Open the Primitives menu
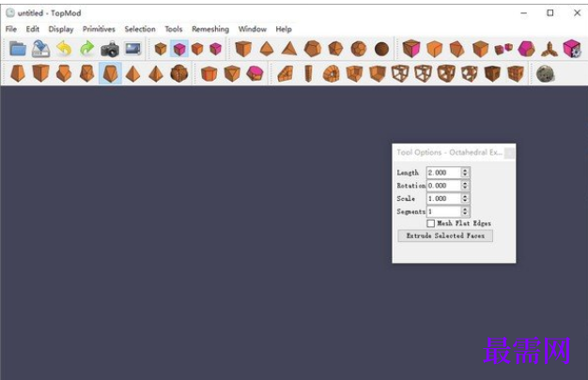 (99, 29)
